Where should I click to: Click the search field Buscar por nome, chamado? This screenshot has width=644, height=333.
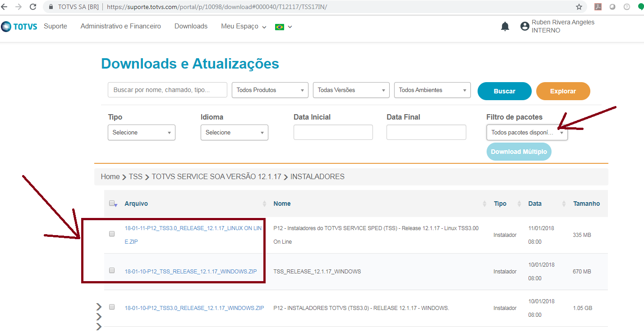click(167, 90)
